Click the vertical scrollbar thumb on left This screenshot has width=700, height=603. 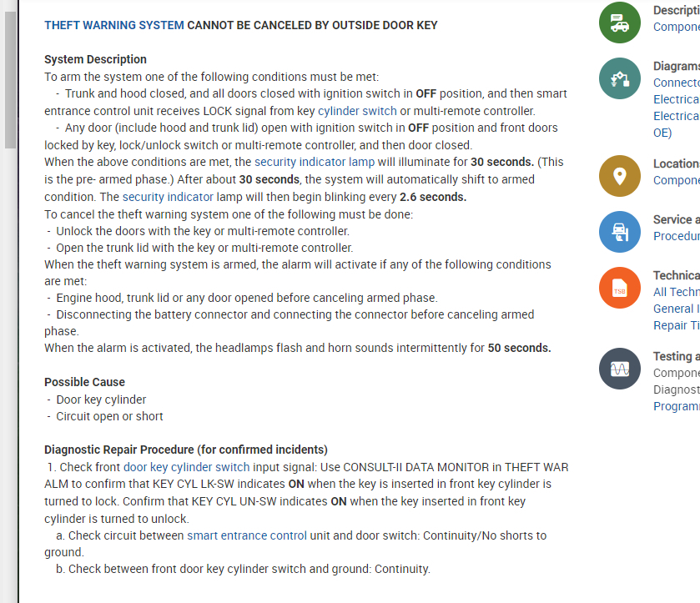click(x=10, y=79)
